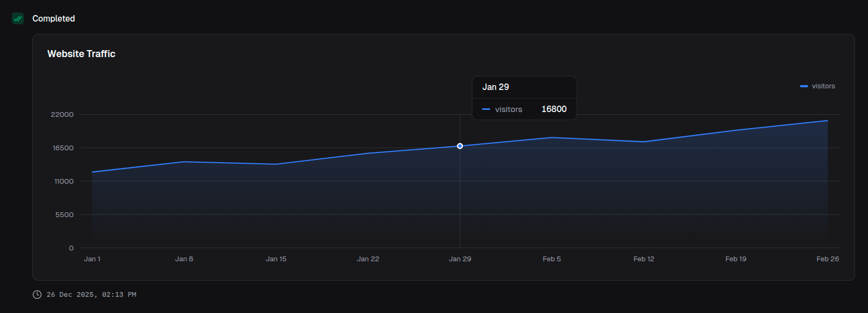This screenshot has width=868, height=313.
Task: Click the Completed status text
Action: click(x=53, y=19)
